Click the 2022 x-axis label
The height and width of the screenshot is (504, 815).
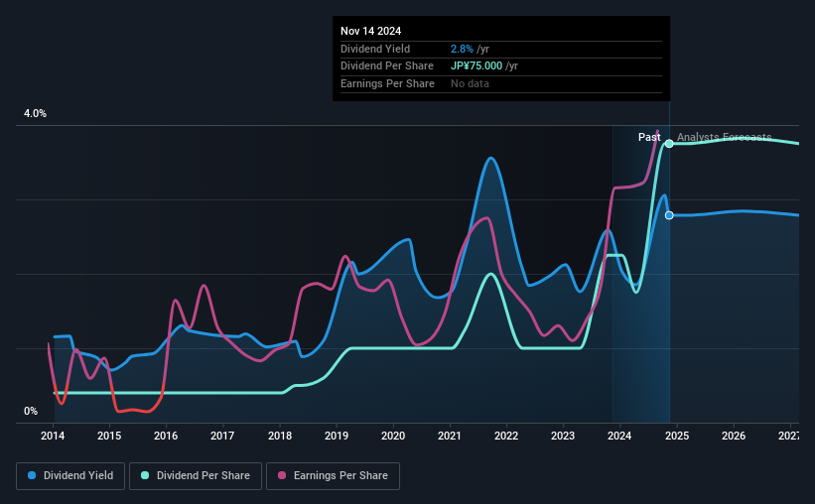[x=506, y=436]
